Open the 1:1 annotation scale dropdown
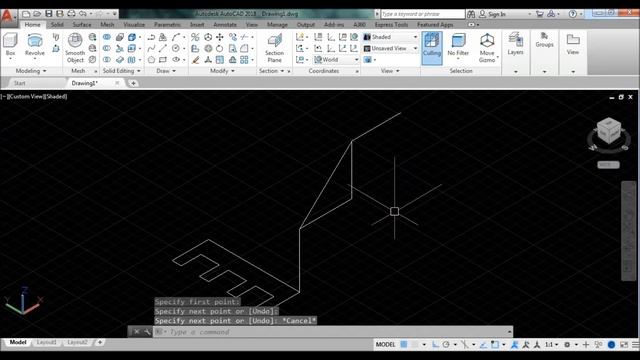640x360 pixels. point(552,345)
